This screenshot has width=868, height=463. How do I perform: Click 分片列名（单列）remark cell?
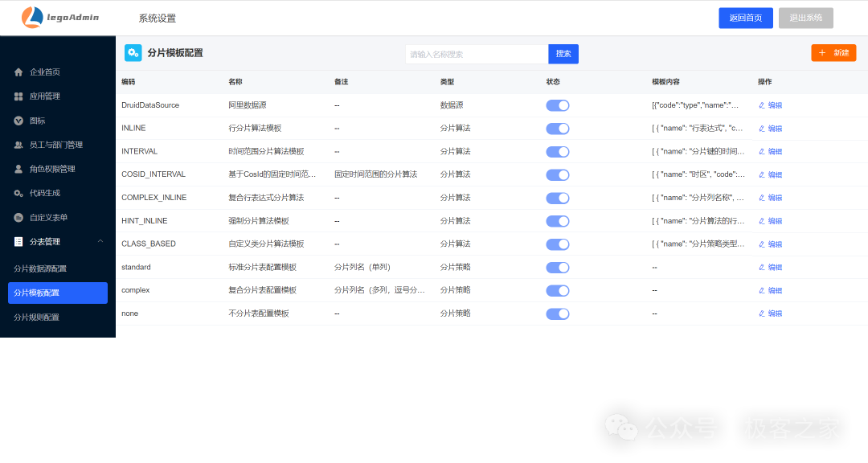[362, 267]
